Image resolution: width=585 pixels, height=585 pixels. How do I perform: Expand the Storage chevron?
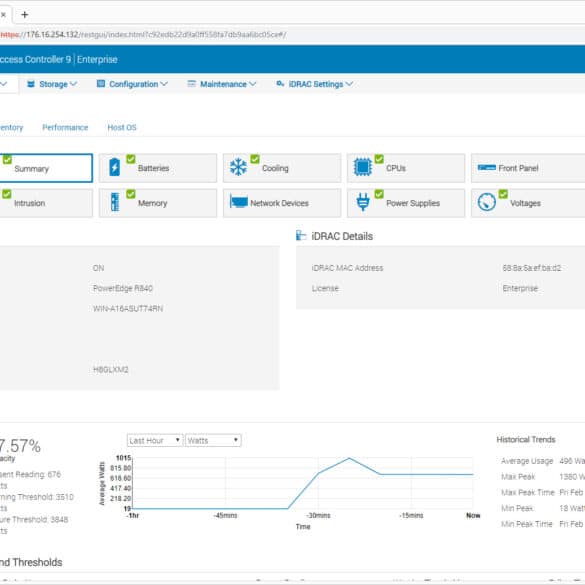click(x=73, y=84)
